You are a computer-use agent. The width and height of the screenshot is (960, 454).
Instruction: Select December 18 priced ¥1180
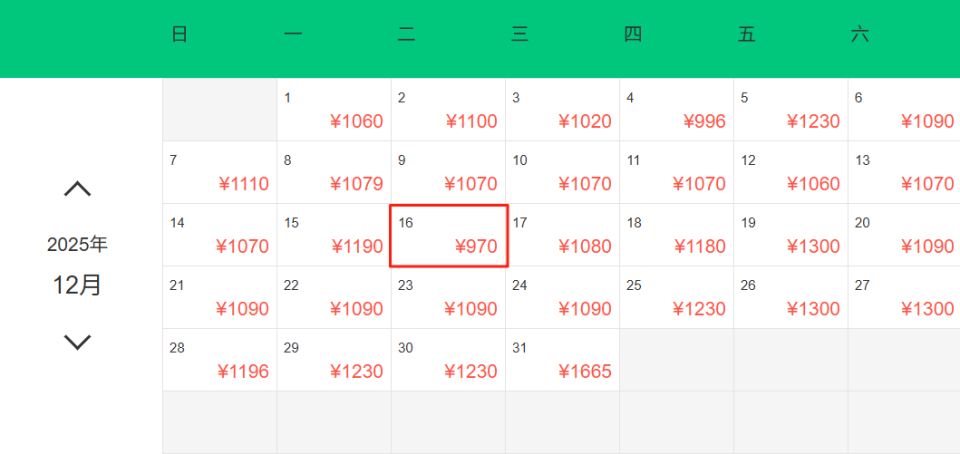(676, 236)
